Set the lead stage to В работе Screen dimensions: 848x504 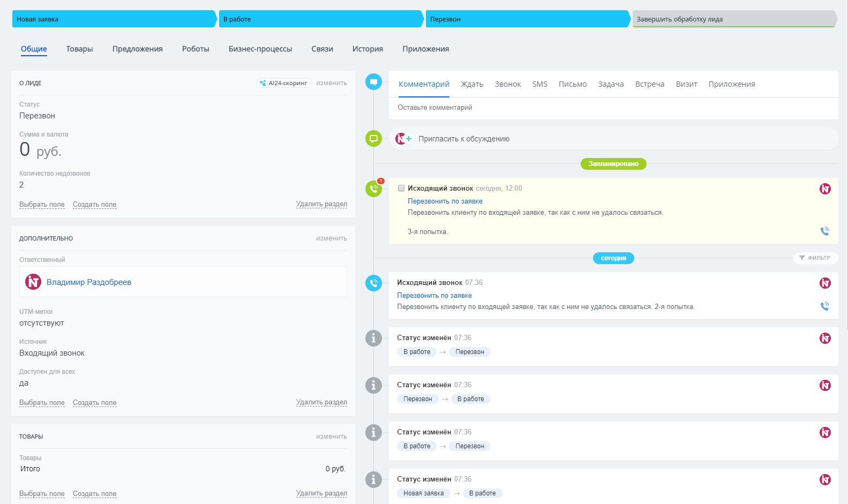pyautogui.click(x=320, y=19)
